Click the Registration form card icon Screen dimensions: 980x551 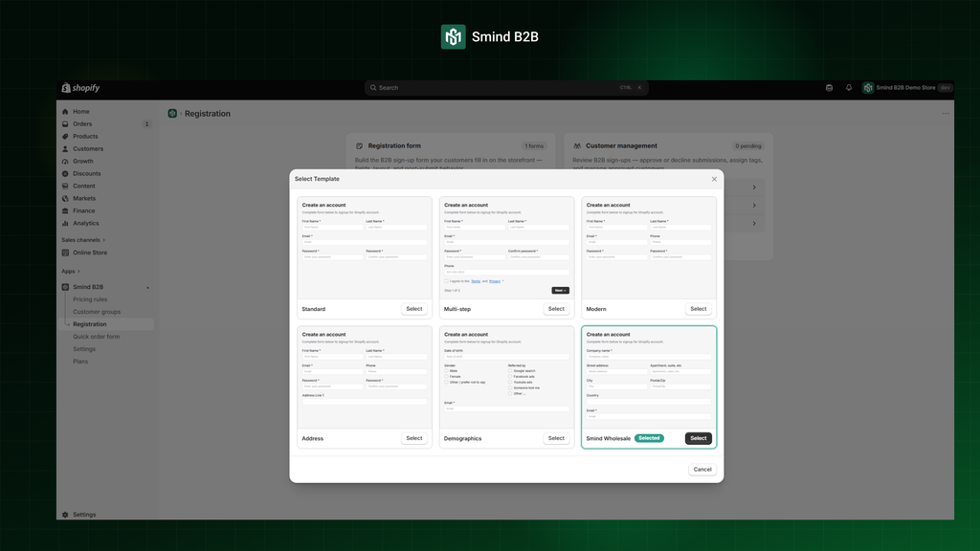click(x=360, y=146)
